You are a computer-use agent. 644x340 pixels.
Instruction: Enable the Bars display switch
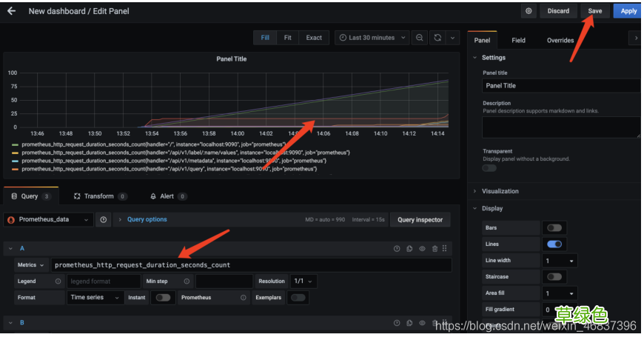554,228
